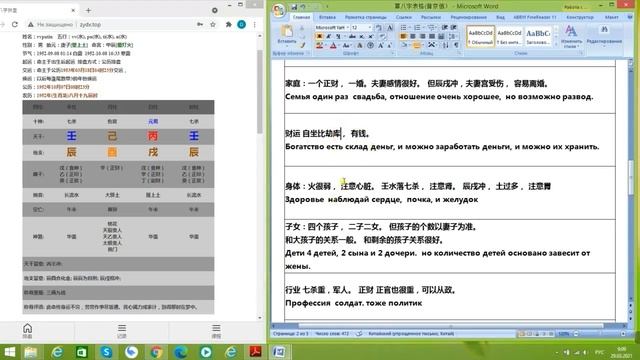This screenshot has width=640, height=360.
Task: Open the Вставка ribbon tab
Action: [327, 17]
